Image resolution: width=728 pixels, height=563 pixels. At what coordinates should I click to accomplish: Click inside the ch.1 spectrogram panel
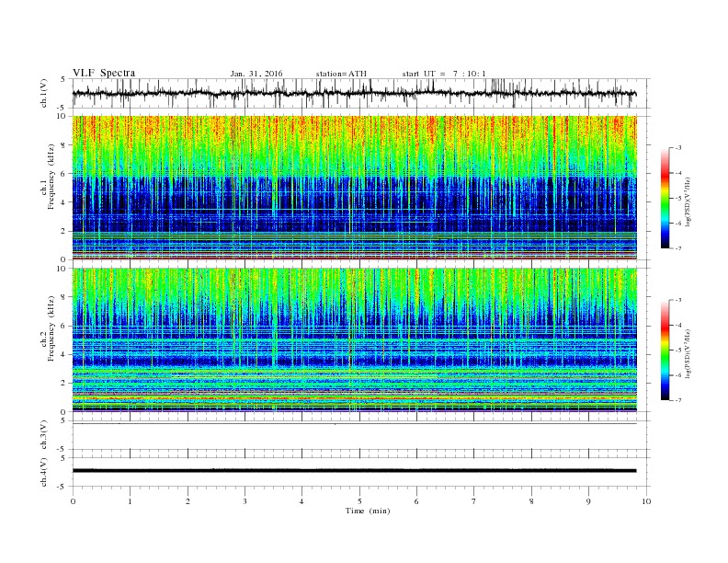coord(355,188)
